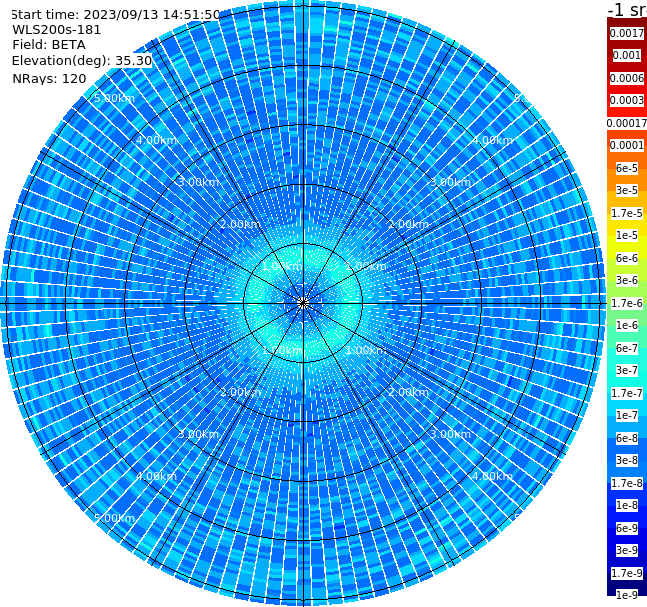Image resolution: width=647 pixels, height=607 pixels.
Task: Click the NRays: 120 label
Action: 49,78
